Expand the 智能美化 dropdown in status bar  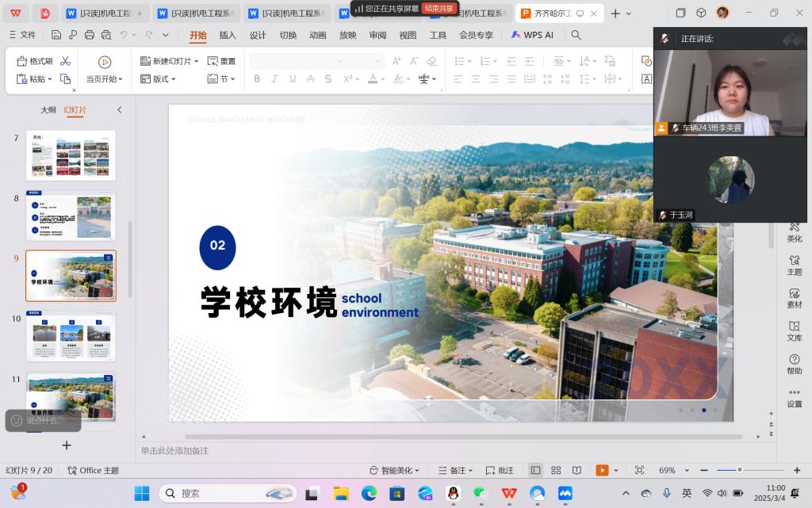click(x=395, y=470)
